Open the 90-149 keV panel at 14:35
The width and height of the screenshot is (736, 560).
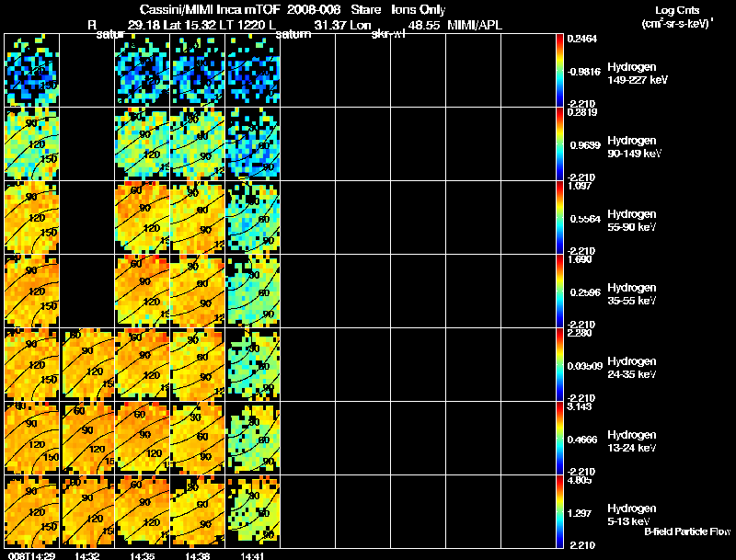click(143, 144)
